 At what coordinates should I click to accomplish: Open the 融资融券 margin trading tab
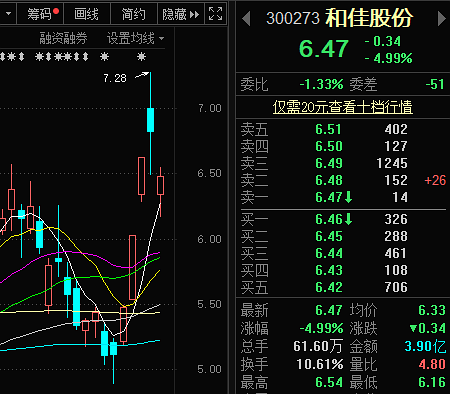tap(63, 39)
